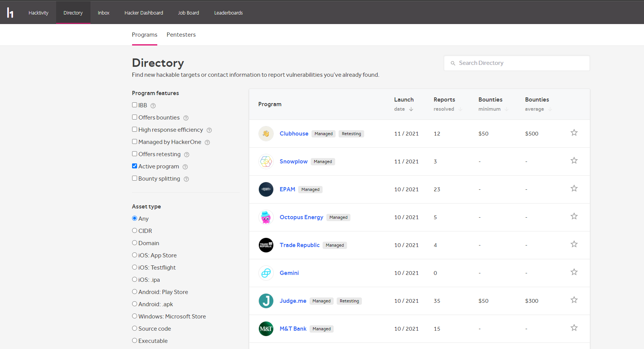Click the Judge.me program logo
This screenshot has width=644, height=349.
tap(266, 301)
